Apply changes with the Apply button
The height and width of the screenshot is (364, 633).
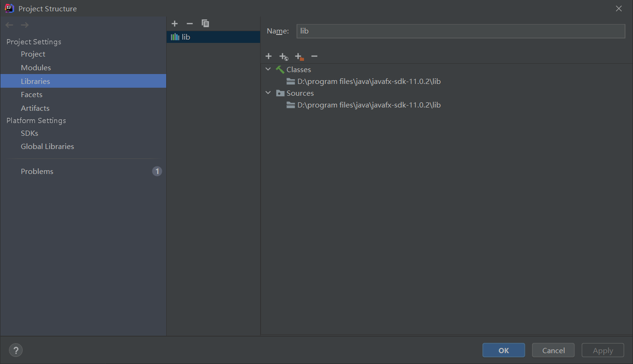pyautogui.click(x=602, y=350)
